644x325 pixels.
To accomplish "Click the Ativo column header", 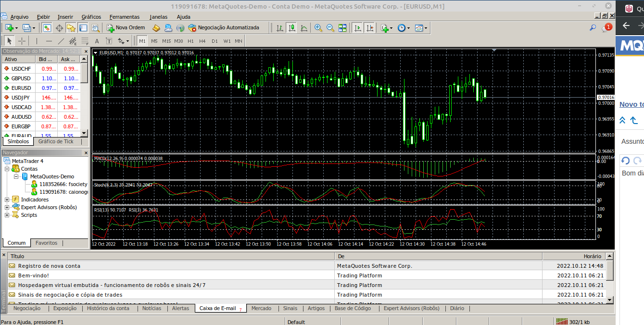I will [x=18, y=59].
